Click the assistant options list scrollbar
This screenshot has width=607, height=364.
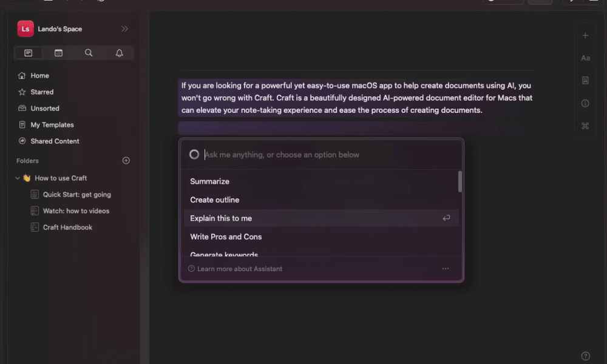tap(460, 182)
